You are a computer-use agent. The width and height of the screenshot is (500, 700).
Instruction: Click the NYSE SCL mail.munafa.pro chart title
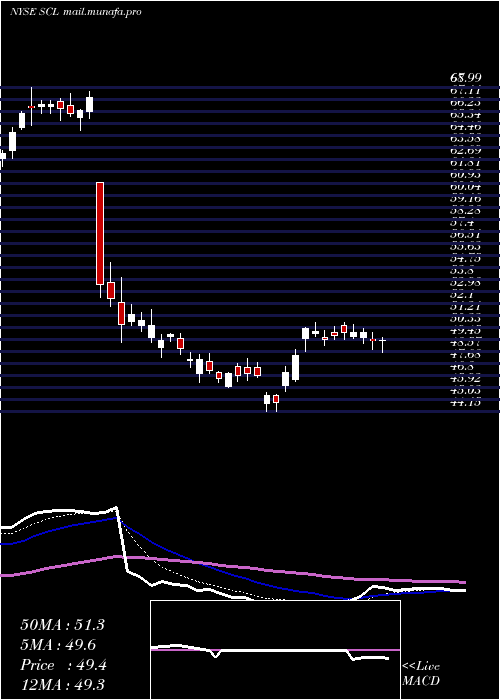pos(75,12)
